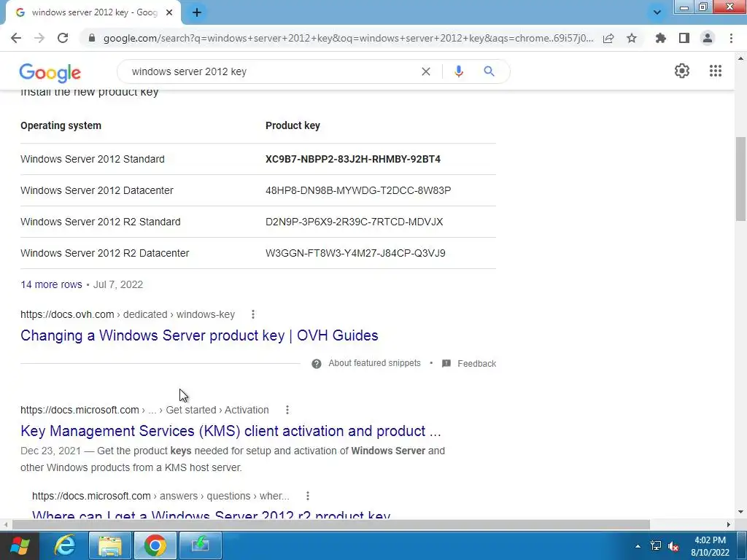
Task: Open options for docs.ovh.com result
Action: 253,314
